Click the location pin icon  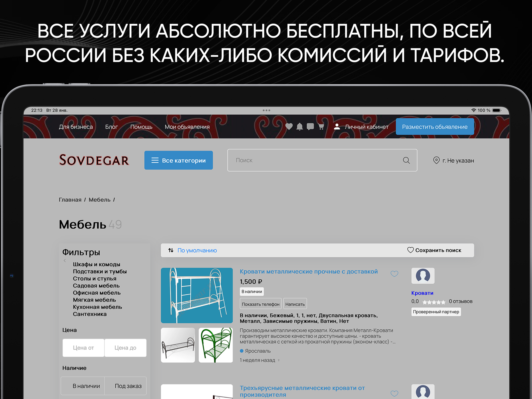pos(436,160)
